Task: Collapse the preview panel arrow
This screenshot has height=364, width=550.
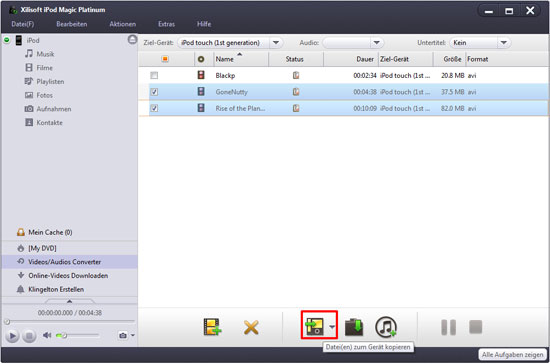Action: [x=69, y=301]
